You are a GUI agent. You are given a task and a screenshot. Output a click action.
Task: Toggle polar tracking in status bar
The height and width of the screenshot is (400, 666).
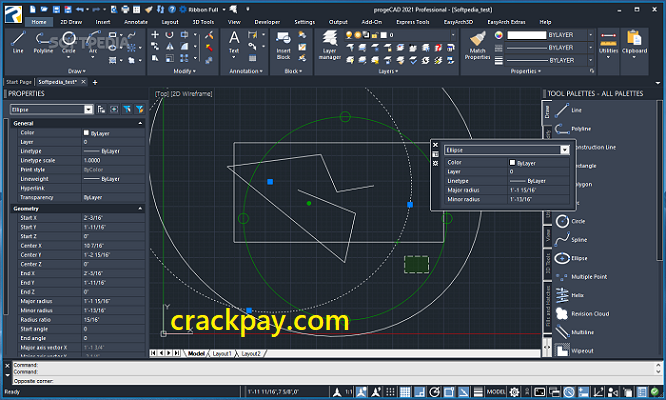tap(434, 392)
